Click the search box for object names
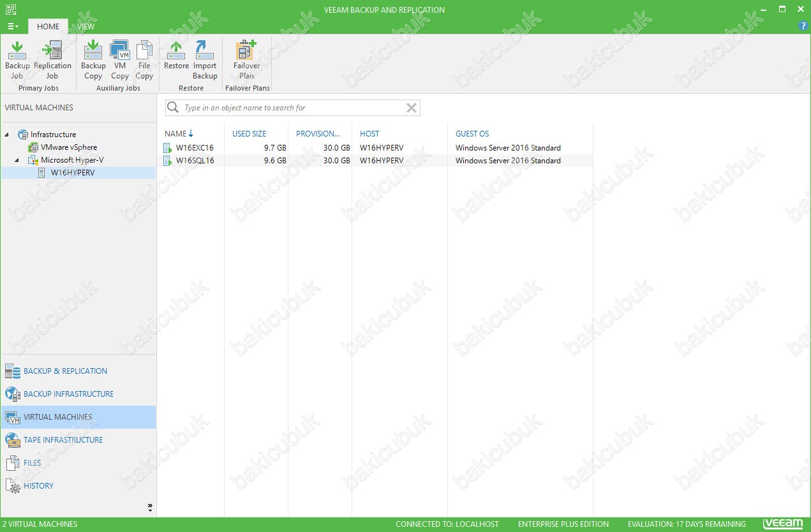Image resolution: width=811 pixels, height=532 pixels. point(293,108)
